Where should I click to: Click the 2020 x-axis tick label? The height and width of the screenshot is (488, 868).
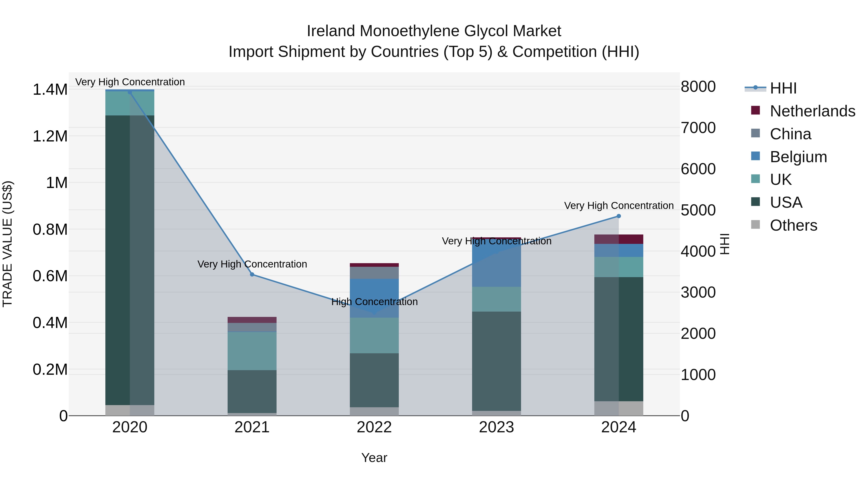click(130, 427)
